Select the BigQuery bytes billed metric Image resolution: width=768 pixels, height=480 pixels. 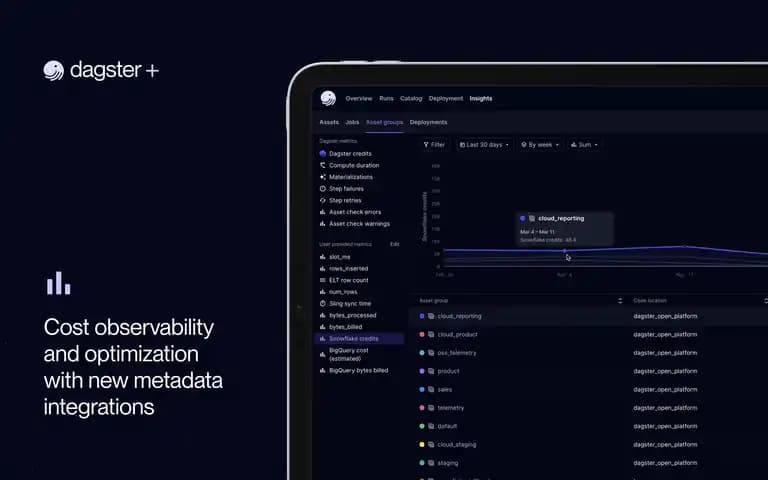coord(354,370)
